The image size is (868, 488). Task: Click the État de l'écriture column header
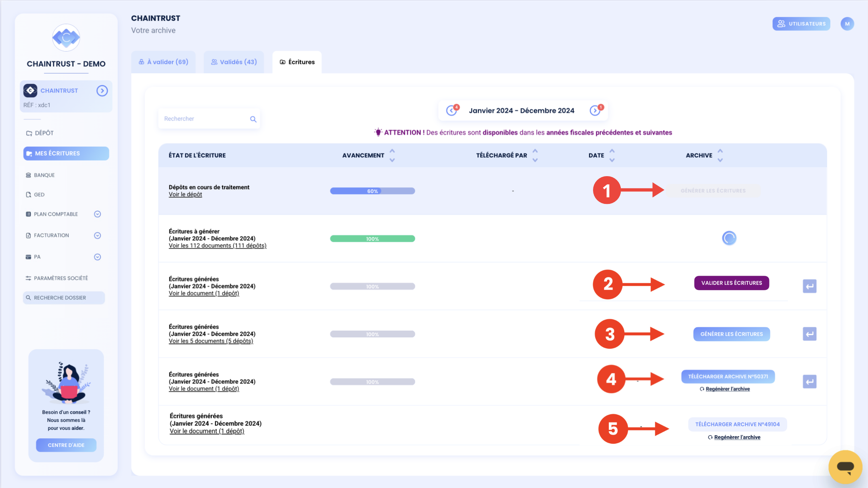(x=197, y=155)
